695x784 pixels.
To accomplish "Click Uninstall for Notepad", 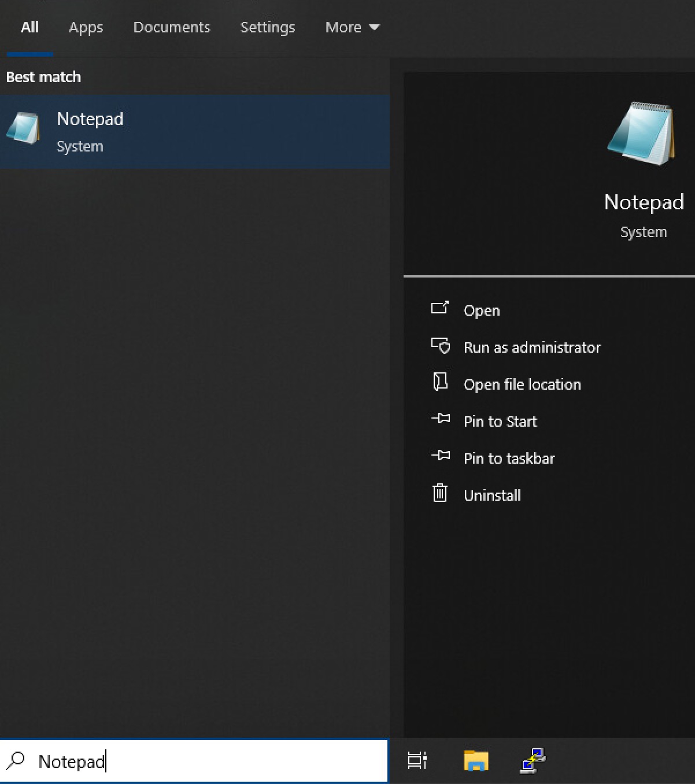I will pyautogui.click(x=492, y=495).
